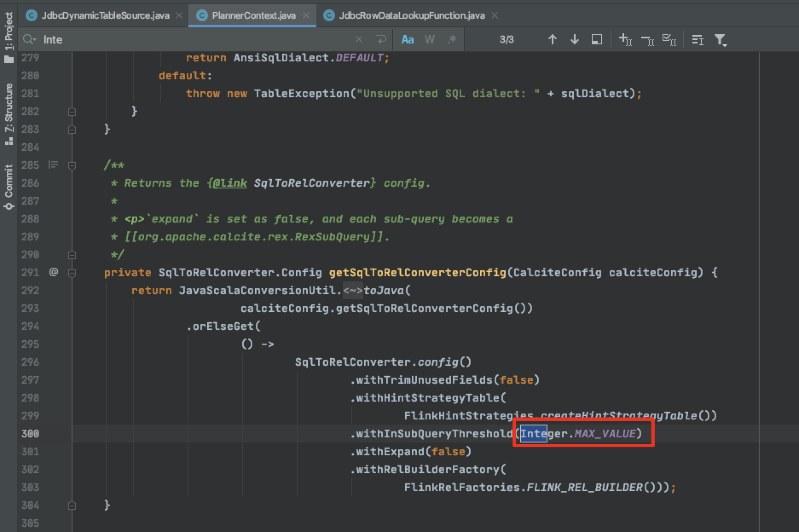Close the PlannerContext.java tab
This screenshot has height=532, width=799.
[306, 16]
